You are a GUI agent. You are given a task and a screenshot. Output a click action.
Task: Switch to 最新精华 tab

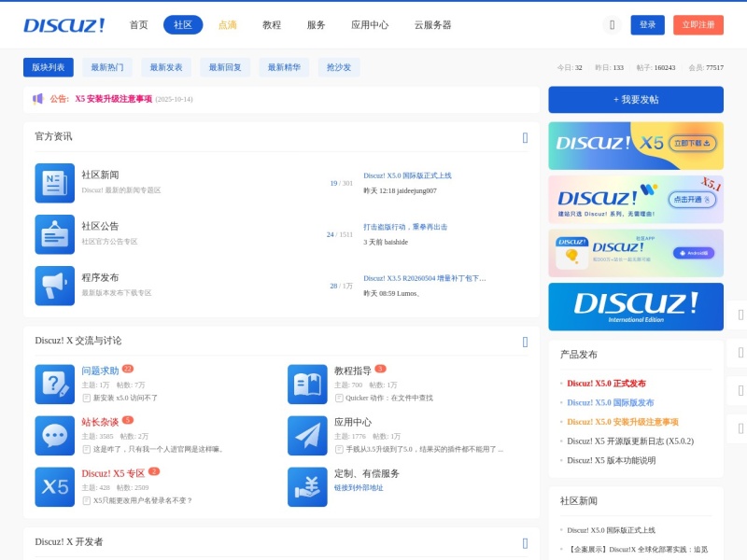point(284,67)
